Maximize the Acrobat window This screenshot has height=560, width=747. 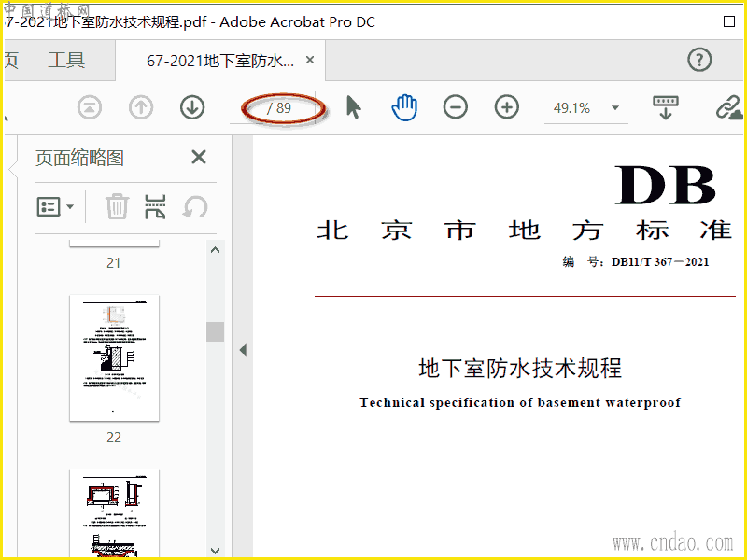[x=729, y=21]
